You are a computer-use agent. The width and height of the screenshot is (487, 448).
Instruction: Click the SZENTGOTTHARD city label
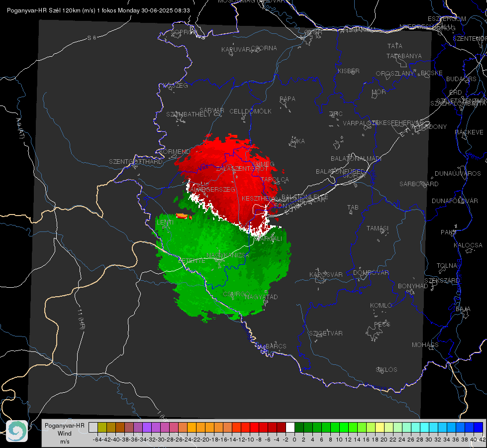136,162
